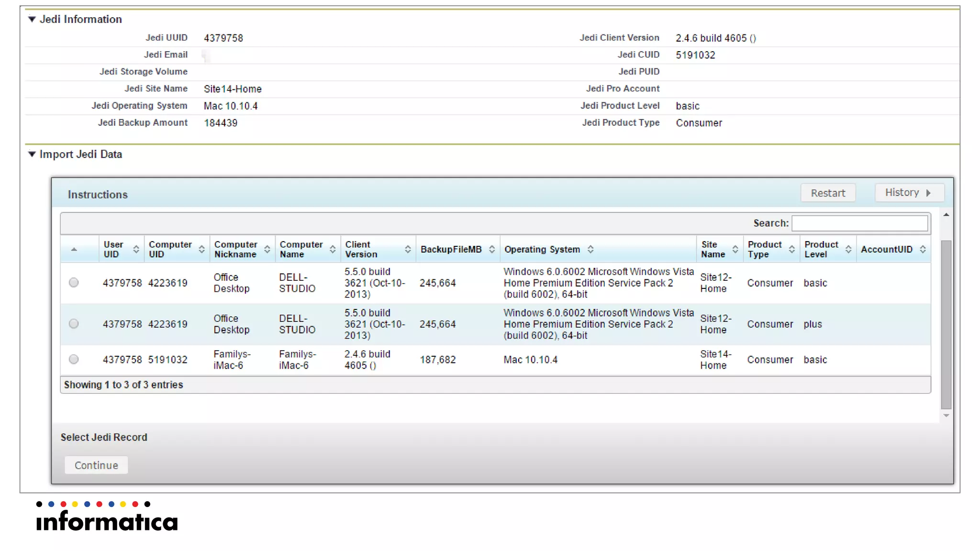Sort by Operating System column arrows
Viewport: 980px width, 551px height.
pos(590,249)
